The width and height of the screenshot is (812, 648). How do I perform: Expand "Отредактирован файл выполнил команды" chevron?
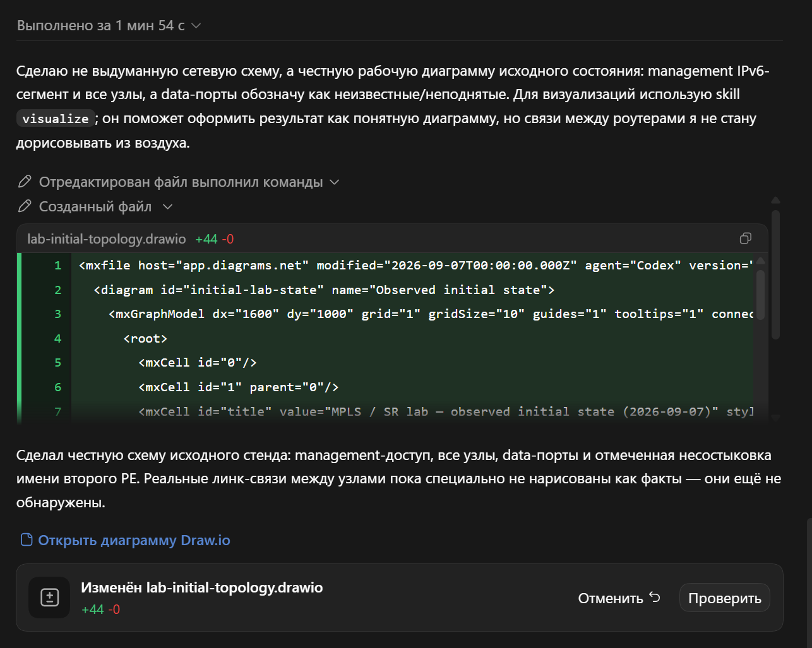(335, 182)
